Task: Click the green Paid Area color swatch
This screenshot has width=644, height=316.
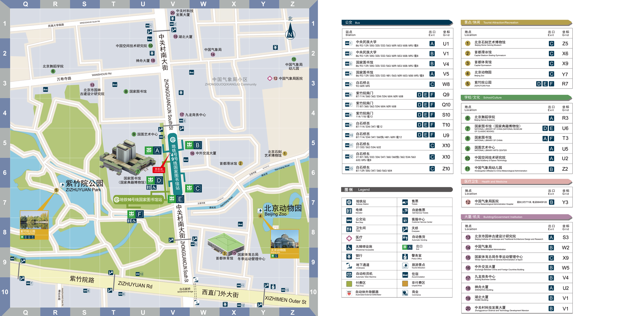Action: click(349, 284)
